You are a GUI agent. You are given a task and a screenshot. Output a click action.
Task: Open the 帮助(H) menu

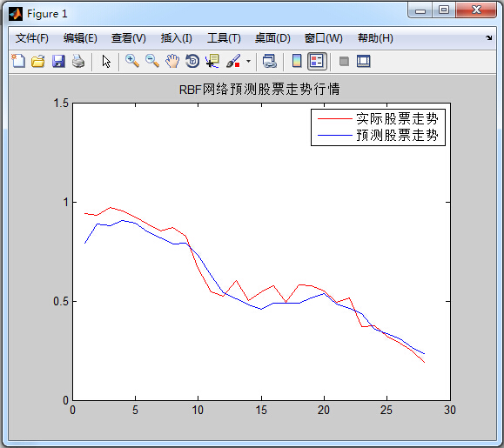point(375,38)
